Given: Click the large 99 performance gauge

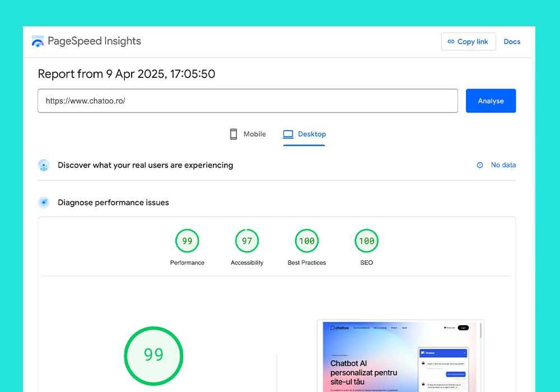Looking at the screenshot, I should click(153, 356).
